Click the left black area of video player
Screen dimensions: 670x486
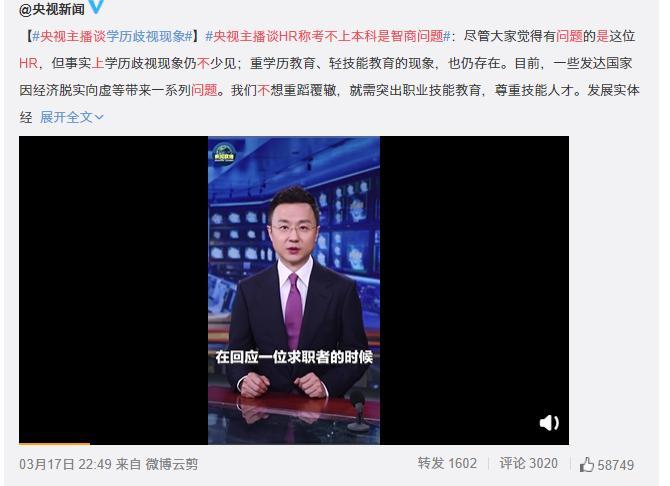pyautogui.click(x=114, y=289)
